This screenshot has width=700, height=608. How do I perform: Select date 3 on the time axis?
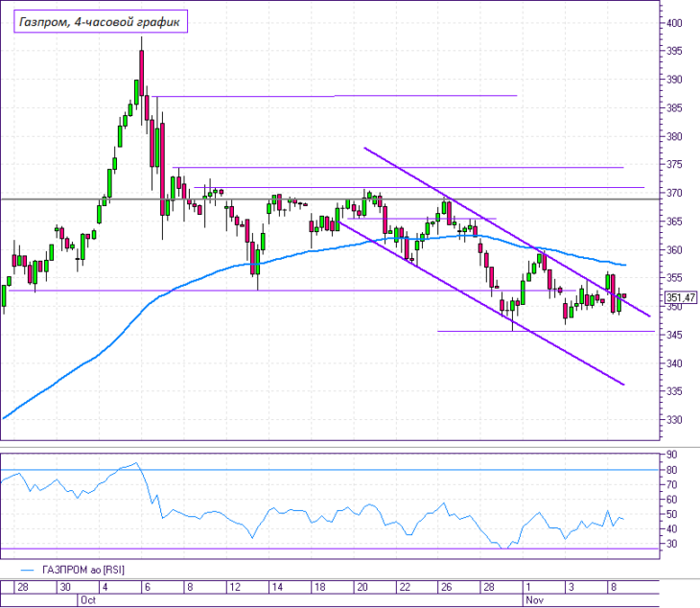[572, 587]
